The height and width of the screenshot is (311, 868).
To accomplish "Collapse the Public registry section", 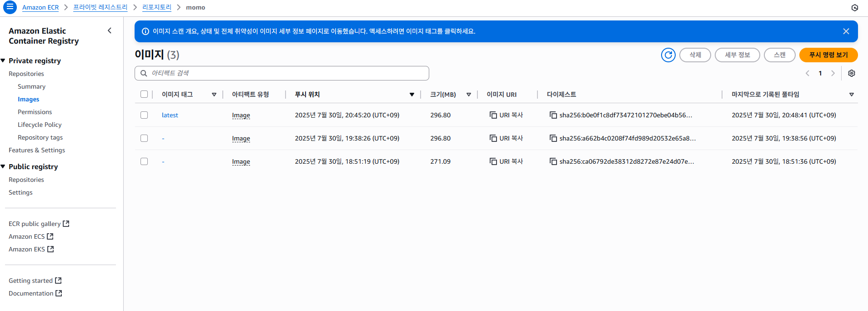I will click(3, 166).
